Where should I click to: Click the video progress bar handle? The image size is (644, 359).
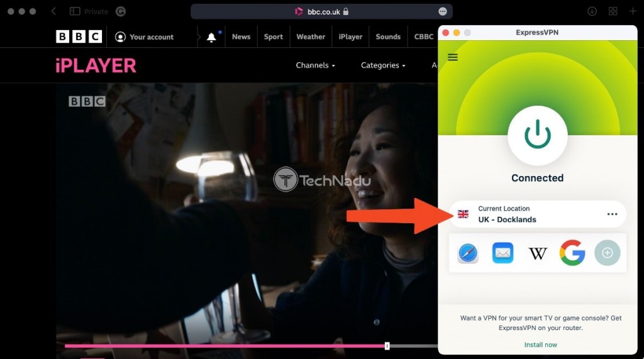(x=387, y=346)
